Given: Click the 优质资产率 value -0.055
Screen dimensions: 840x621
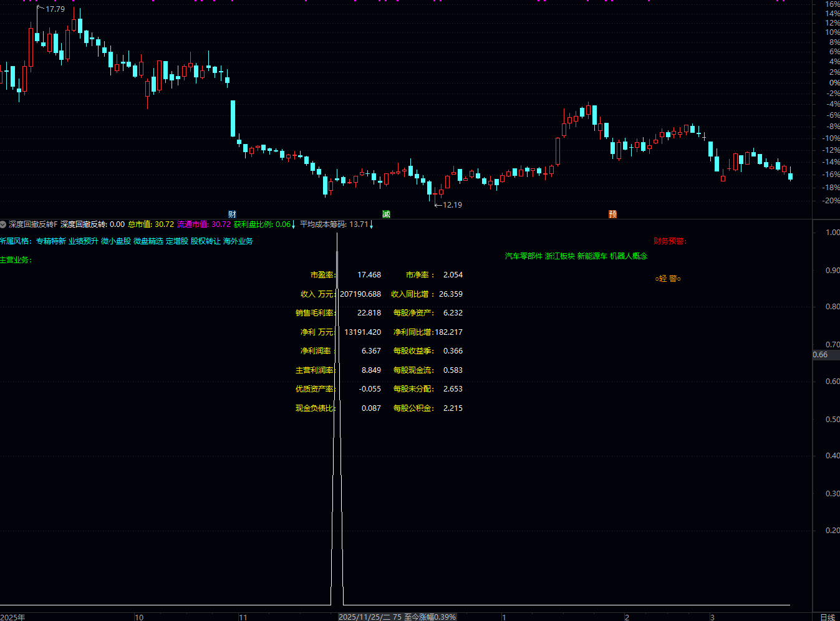Looking at the screenshot, I should tap(370, 389).
